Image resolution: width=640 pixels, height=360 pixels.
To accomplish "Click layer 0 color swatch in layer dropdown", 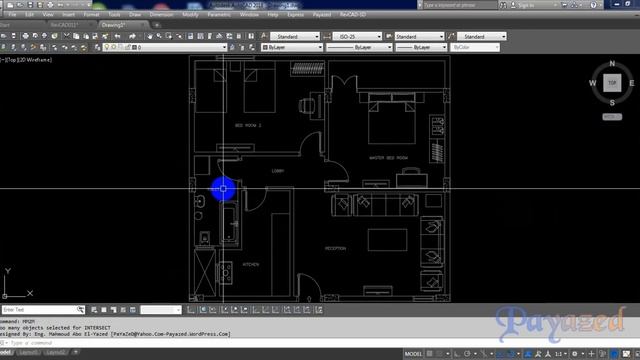I will click(x=134, y=47).
